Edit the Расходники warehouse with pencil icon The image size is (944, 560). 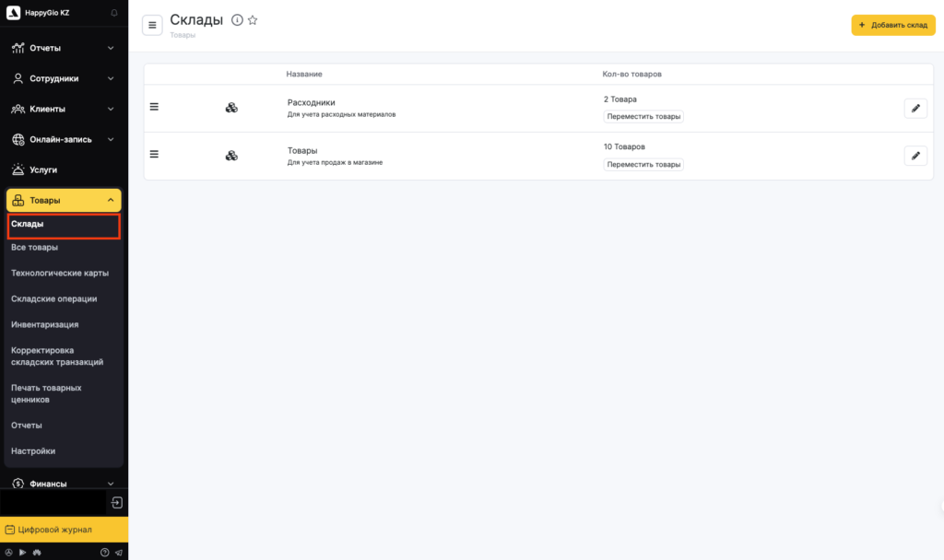point(914,109)
